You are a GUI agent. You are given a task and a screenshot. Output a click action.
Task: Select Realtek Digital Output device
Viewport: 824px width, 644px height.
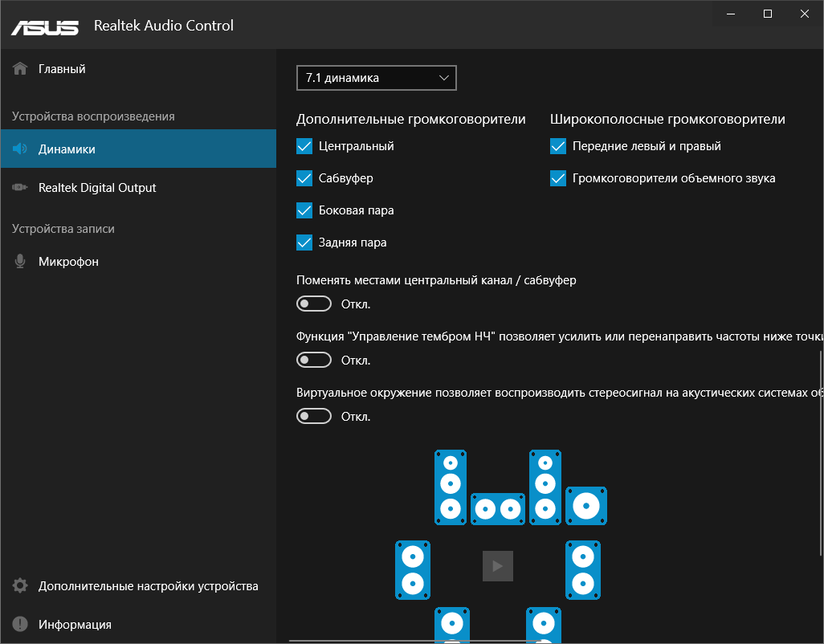97,188
